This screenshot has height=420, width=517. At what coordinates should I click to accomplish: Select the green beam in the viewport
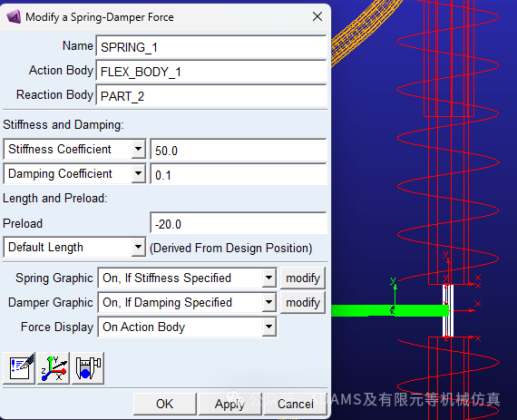coord(389,310)
